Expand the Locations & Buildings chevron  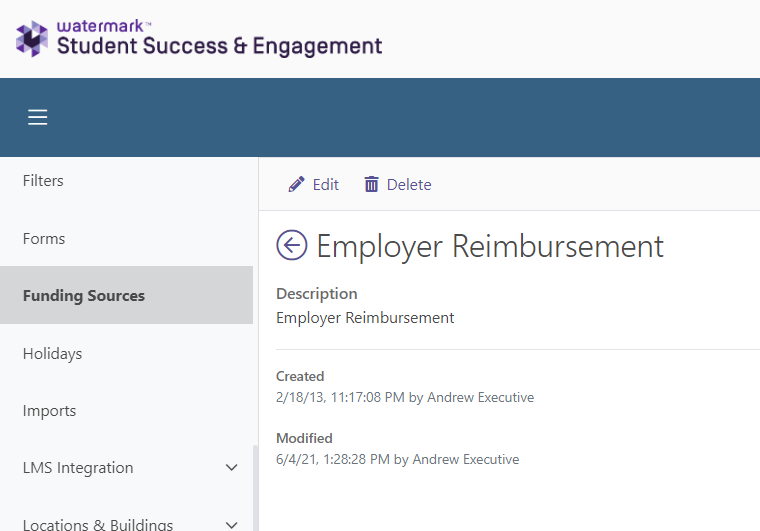(232, 524)
